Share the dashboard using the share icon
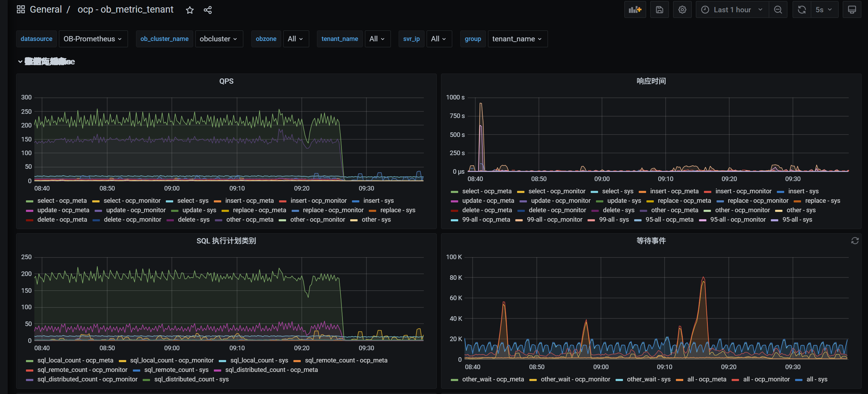 pyautogui.click(x=208, y=10)
